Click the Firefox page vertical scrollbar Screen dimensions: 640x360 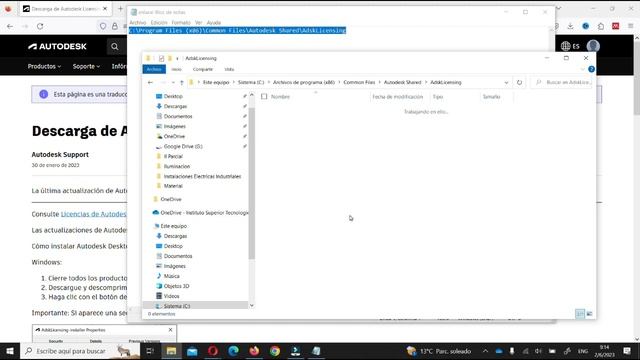point(637,78)
